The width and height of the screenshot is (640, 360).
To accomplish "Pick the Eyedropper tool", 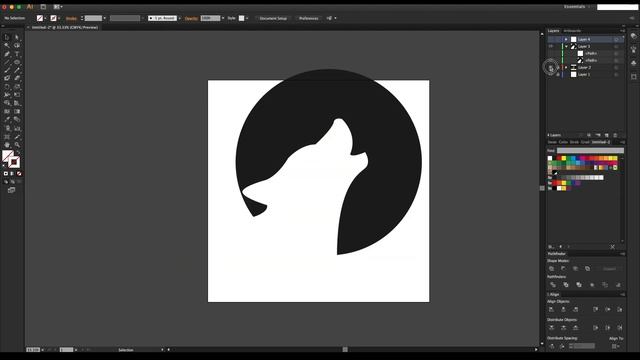I will [7, 120].
